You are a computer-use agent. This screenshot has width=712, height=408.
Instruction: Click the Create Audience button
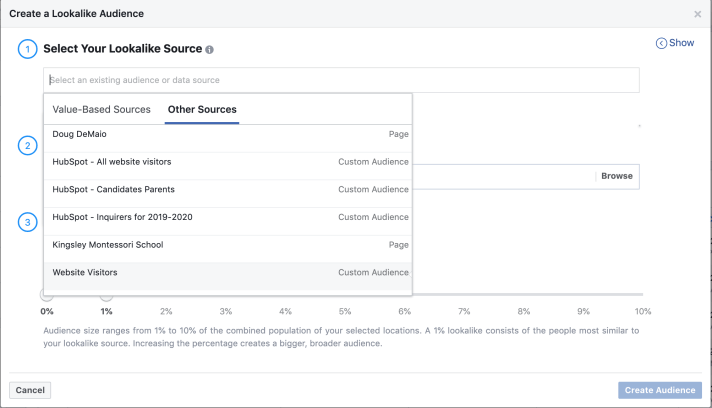click(x=659, y=390)
